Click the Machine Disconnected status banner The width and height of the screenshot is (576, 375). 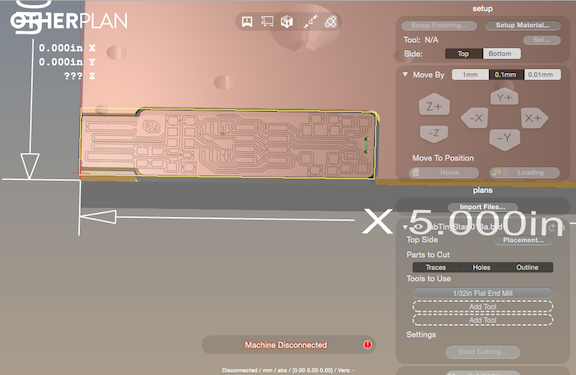click(x=288, y=345)
